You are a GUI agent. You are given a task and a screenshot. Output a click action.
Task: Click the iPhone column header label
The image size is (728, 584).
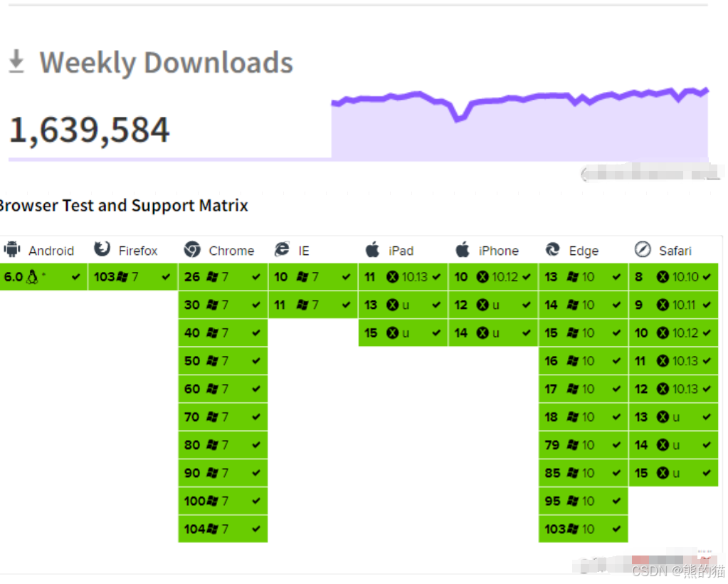[499, 251]
